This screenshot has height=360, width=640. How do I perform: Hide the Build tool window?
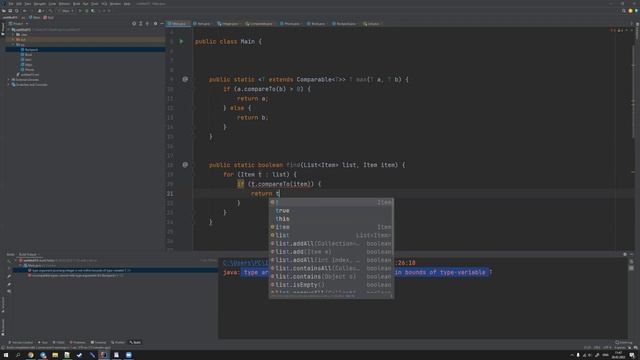pos(631,254)
